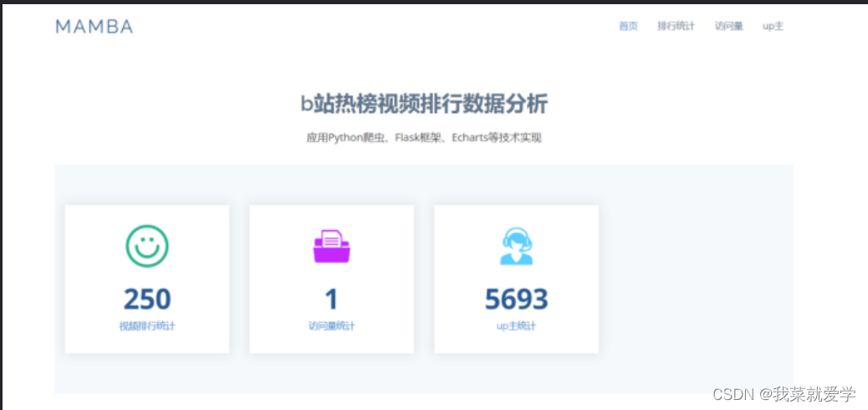The width and height of the screenshot is (868, 410).
Task: Click the b站热榜视频排行数据分析 heading
Action: 424,104
